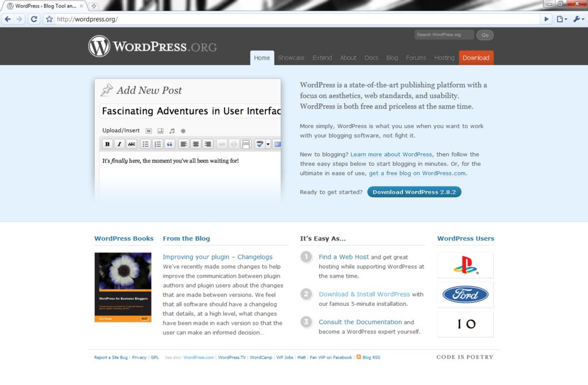
Task: Click the Report a Site Bug footer link
Action: tap(111, 357)
